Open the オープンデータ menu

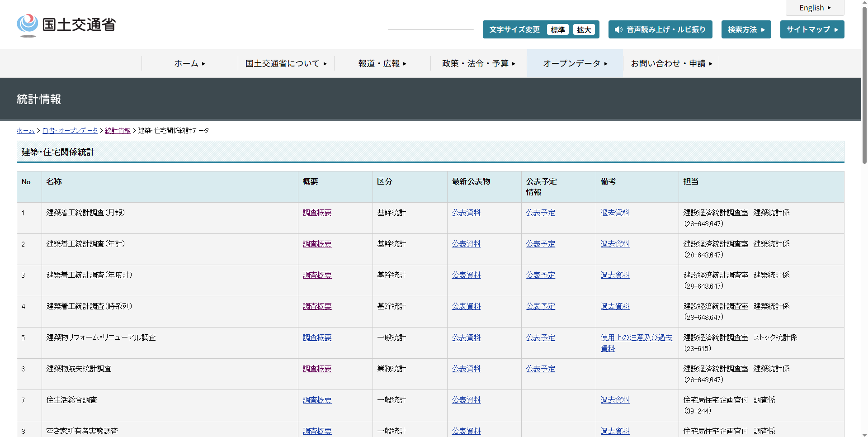tap(575, 64)
